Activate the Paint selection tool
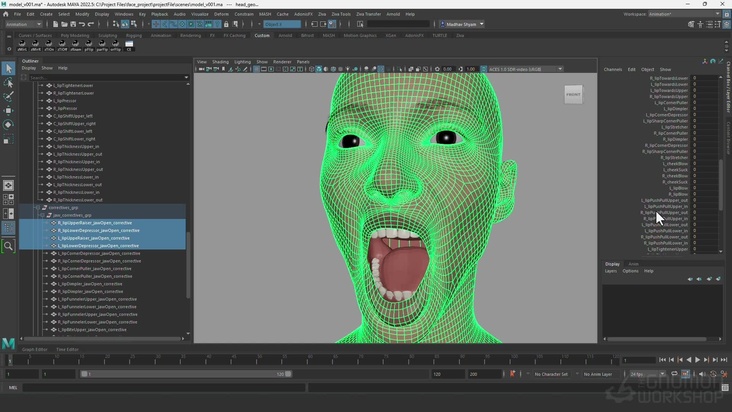 (8, 97)
